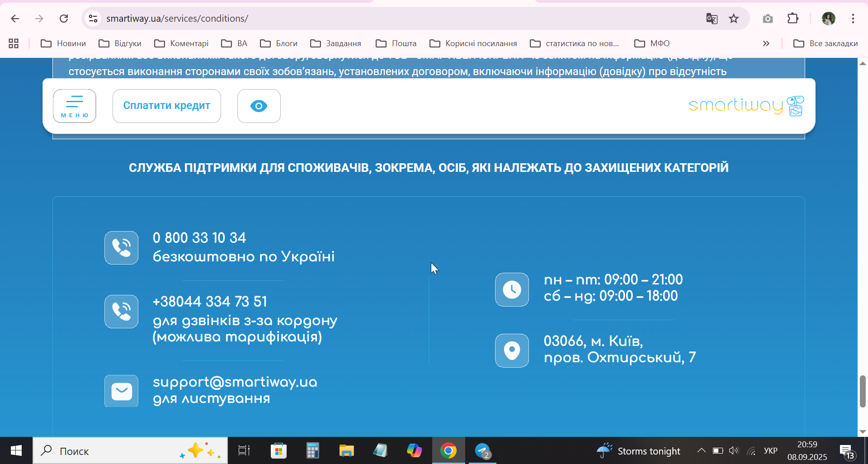868x464 pixels.
Task: Open the extensions puzzle icon
Action: (x=793, y=19)
